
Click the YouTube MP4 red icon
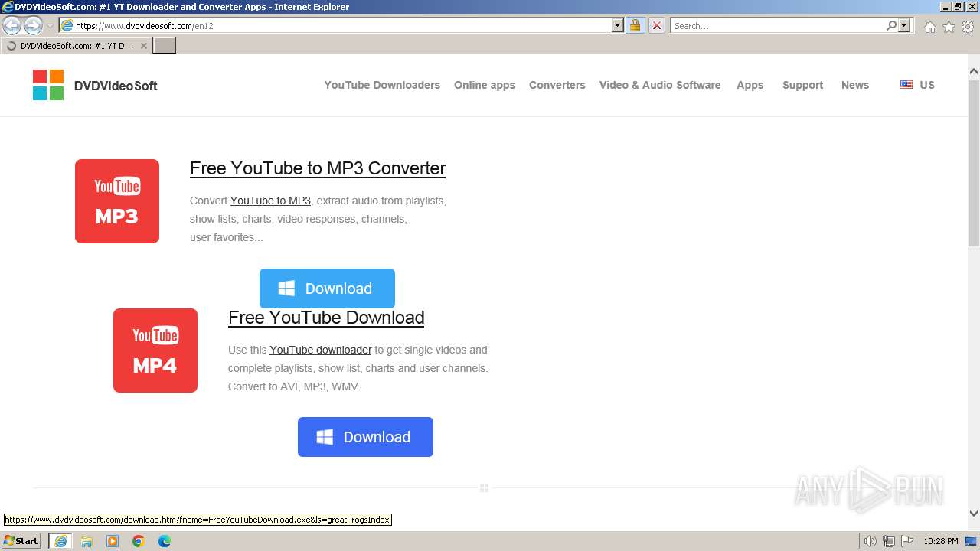(x=155, y=350)
